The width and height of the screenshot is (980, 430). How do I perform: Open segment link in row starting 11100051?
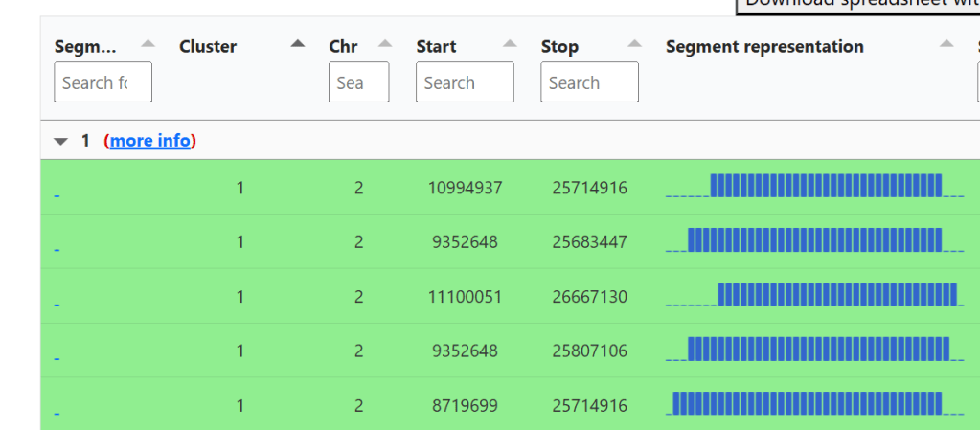[57, 305]
